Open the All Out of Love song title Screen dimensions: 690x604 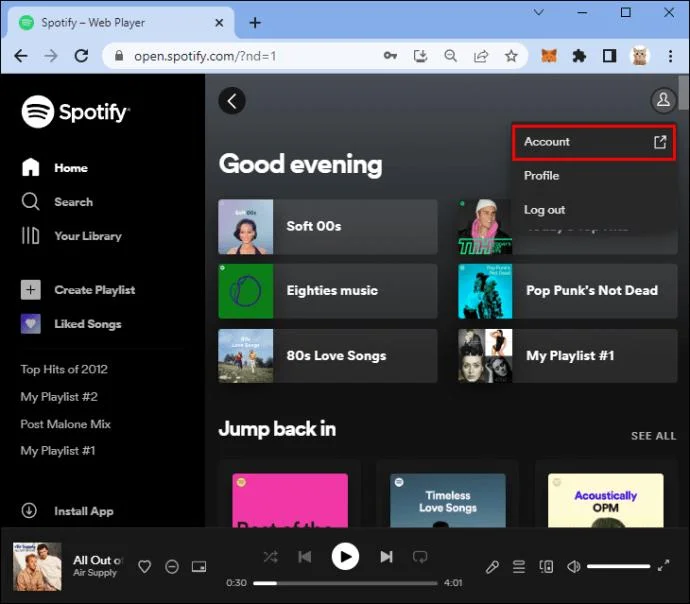[98, 560]
